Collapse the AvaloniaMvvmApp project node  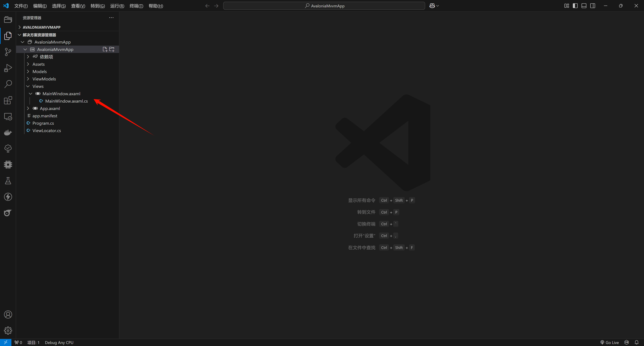[x=25, y=49]
